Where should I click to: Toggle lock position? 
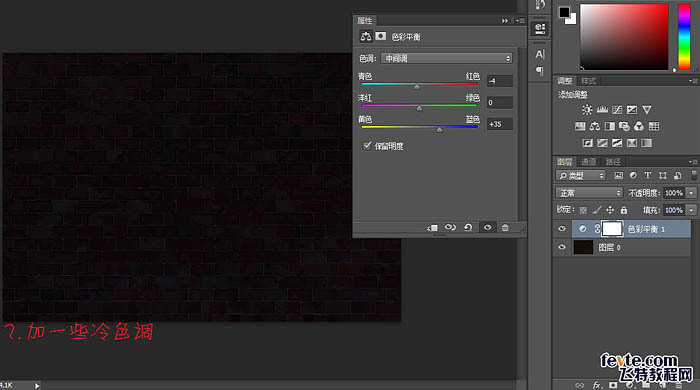pos(610,210)
